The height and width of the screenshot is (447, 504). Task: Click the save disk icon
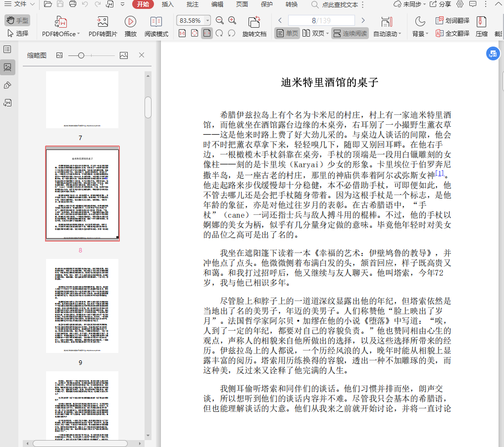(60, 4)
